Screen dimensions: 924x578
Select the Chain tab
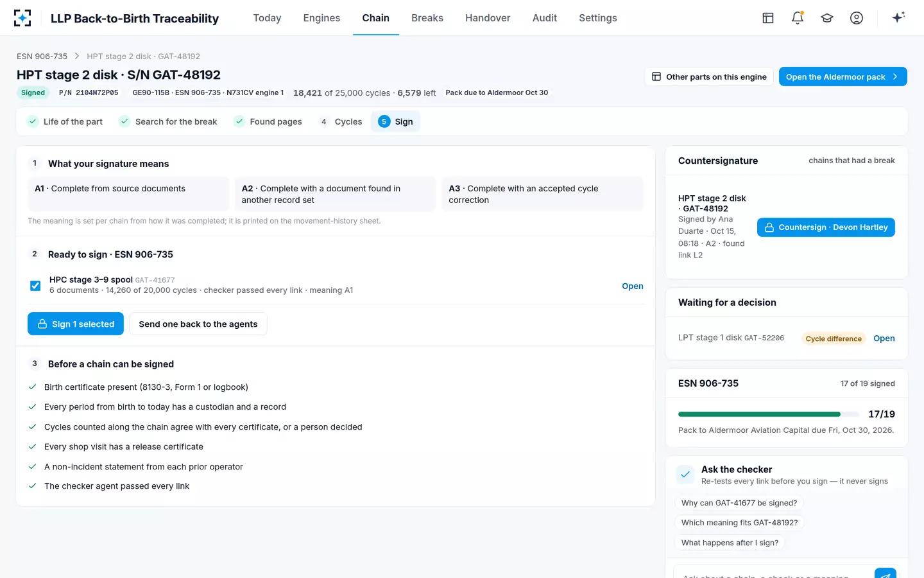[376, 18]
